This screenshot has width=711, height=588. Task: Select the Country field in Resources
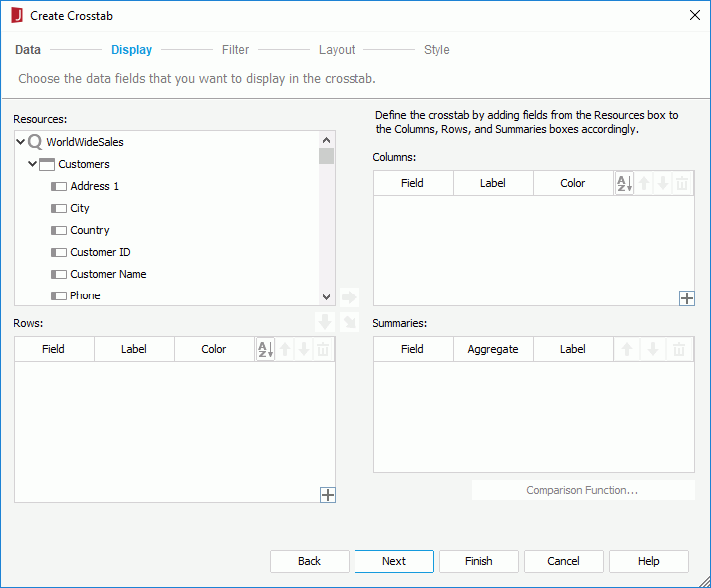click(89, 230)
